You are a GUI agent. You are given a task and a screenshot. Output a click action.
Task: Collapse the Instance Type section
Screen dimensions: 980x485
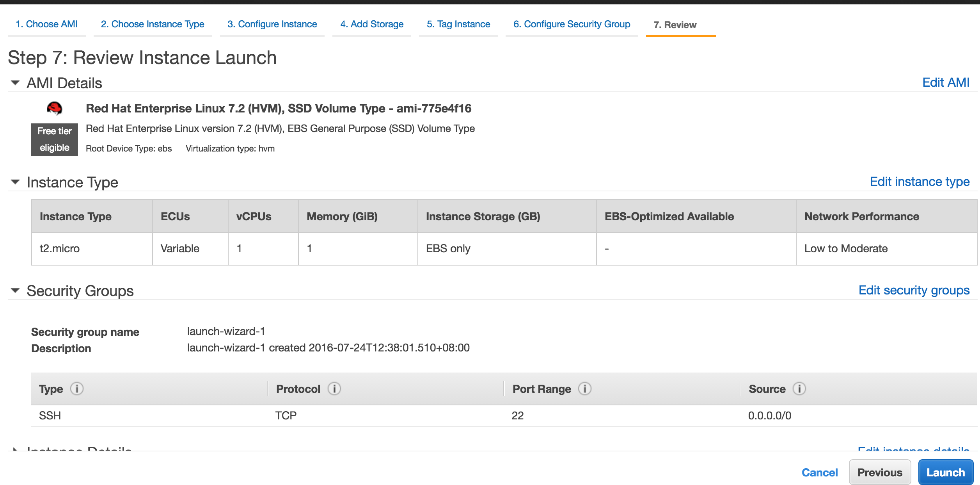click(x=15, y=182)
